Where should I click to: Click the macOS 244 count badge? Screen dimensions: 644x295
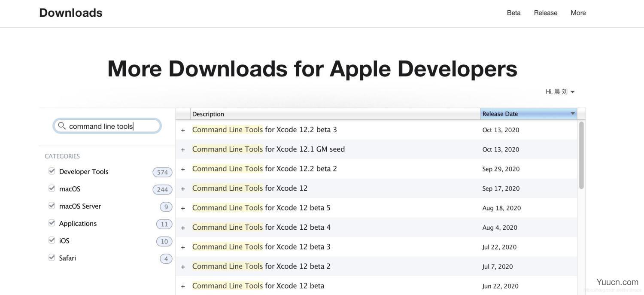pyautogui.click(x=162, y=189)
